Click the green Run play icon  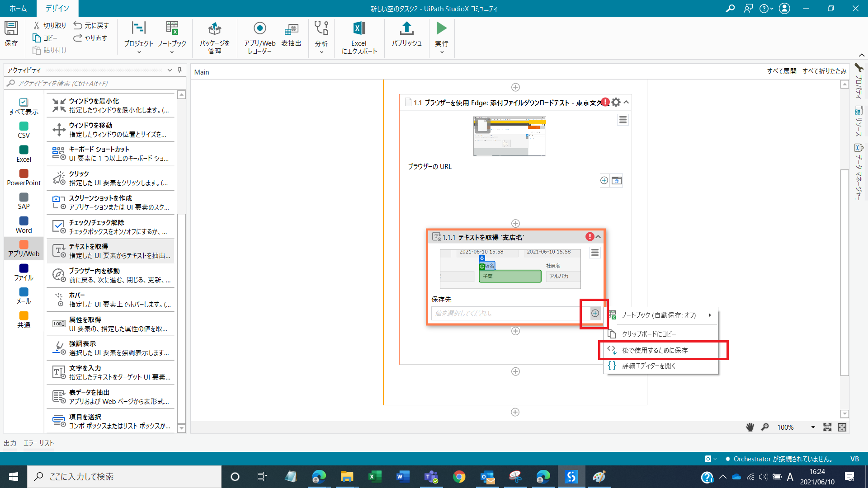441,29
